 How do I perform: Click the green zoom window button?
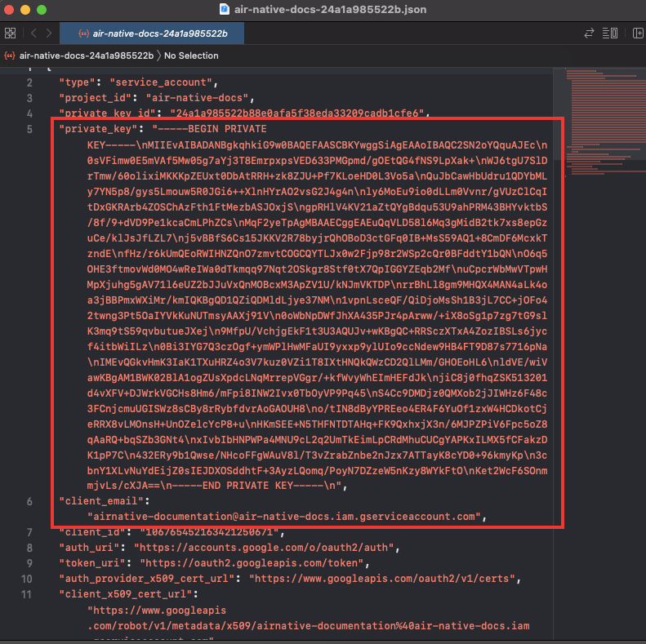(42, 10)
